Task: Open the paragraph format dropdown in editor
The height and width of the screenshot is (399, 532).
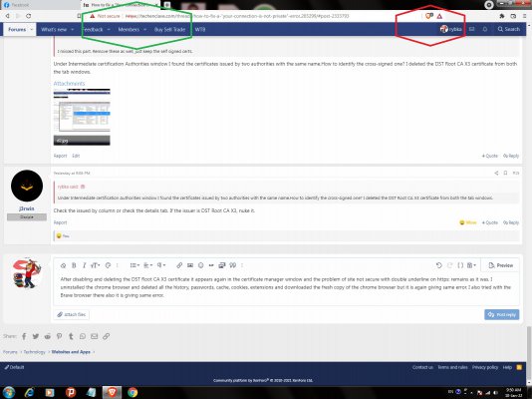Action: (x=161, y=265)
